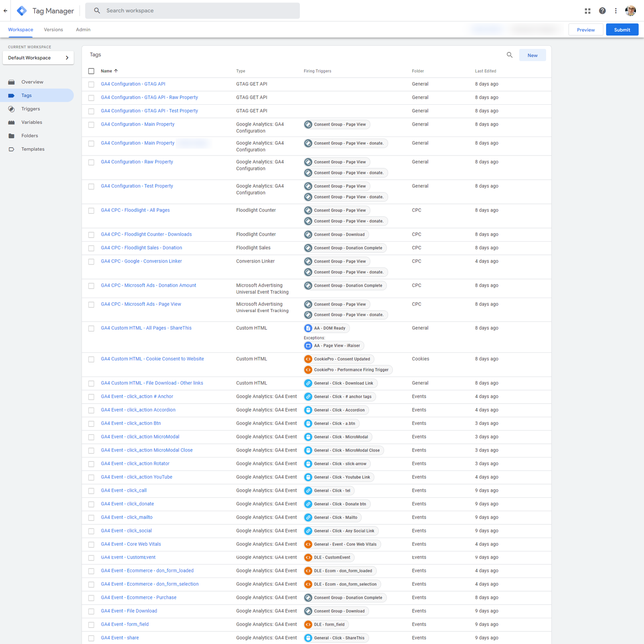This screenshot has height=644, width=644.
Task: Click the Folder column header
Action: (418, 71)
